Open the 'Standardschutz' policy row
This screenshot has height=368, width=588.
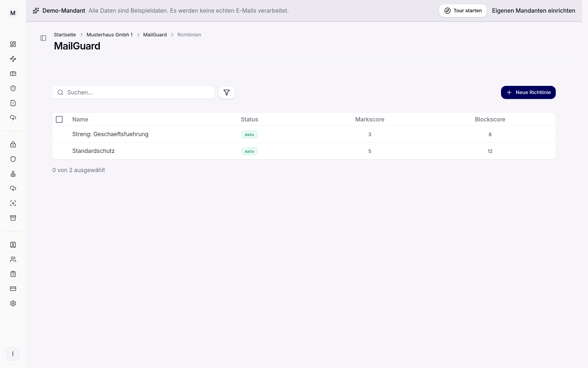[304, 151]
